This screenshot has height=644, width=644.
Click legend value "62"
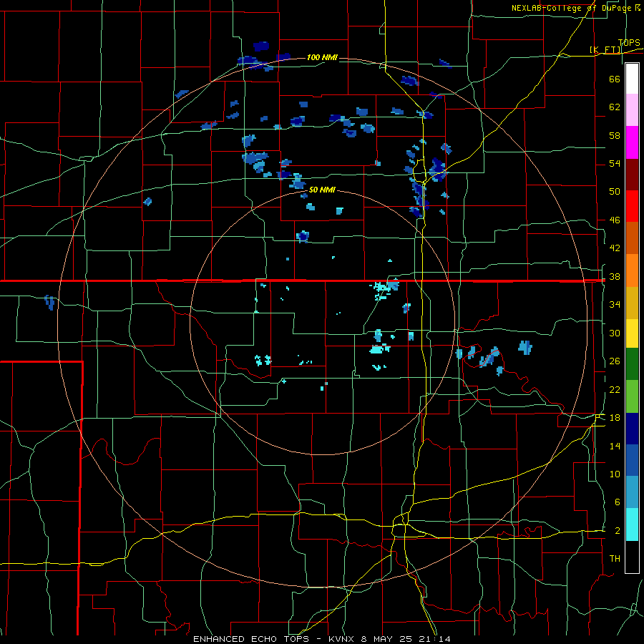pyautogui.click(x=615, y=107)
